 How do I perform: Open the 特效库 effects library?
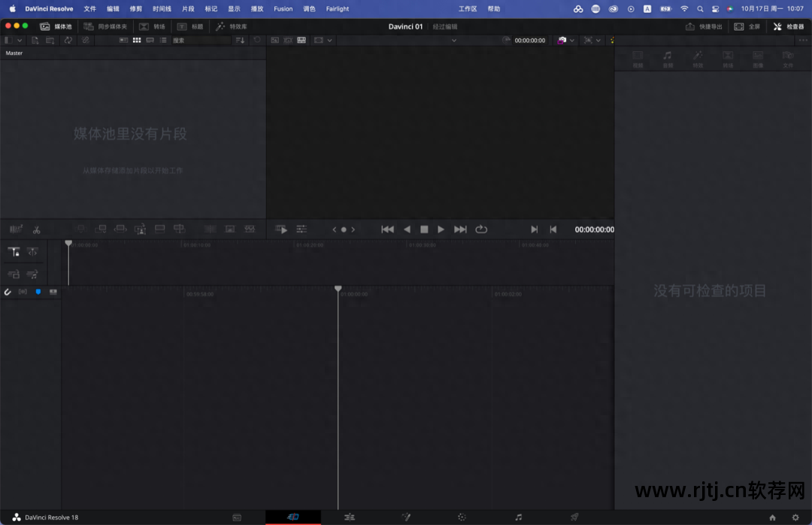232,26
